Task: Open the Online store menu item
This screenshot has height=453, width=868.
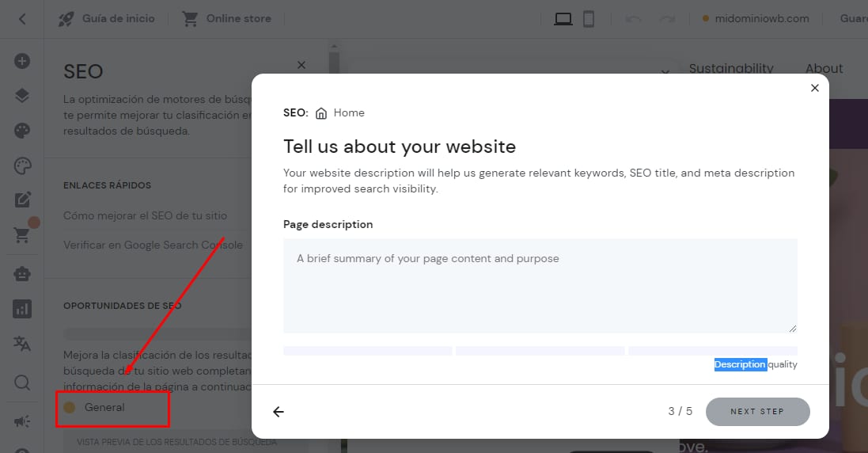Action: 226,18
